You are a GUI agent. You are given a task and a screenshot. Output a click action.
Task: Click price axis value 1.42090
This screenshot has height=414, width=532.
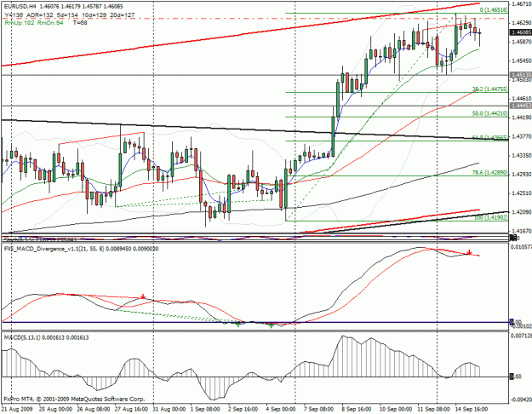[523, 212]
